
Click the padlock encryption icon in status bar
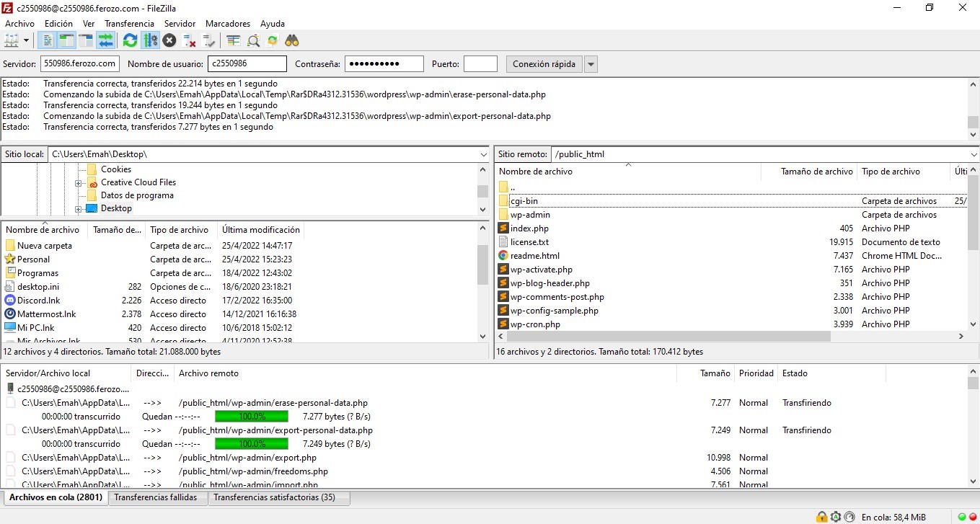(821, 517)
